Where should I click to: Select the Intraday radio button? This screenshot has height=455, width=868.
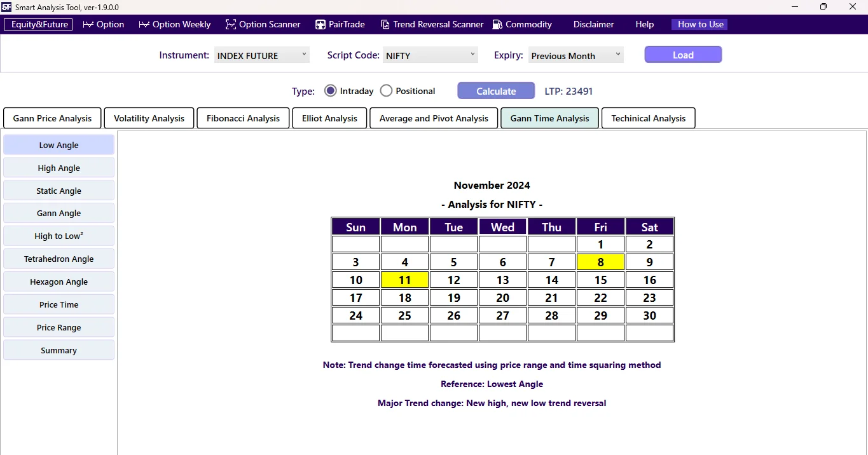point(330,90)
